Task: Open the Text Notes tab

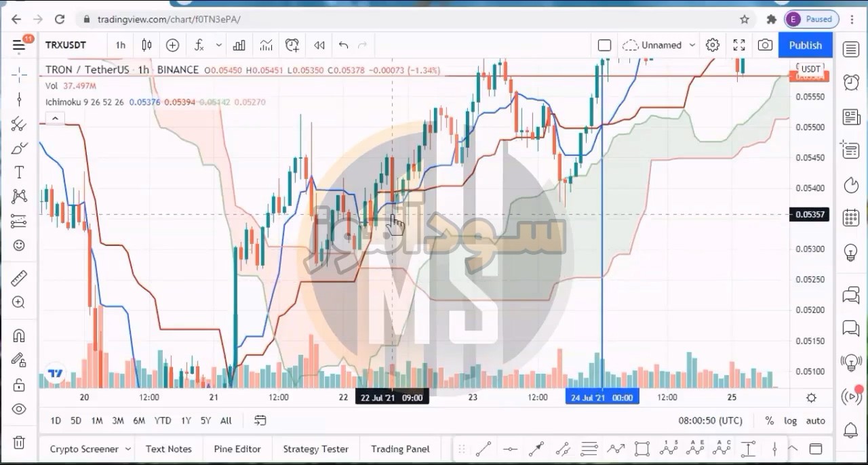Action: 168,449
